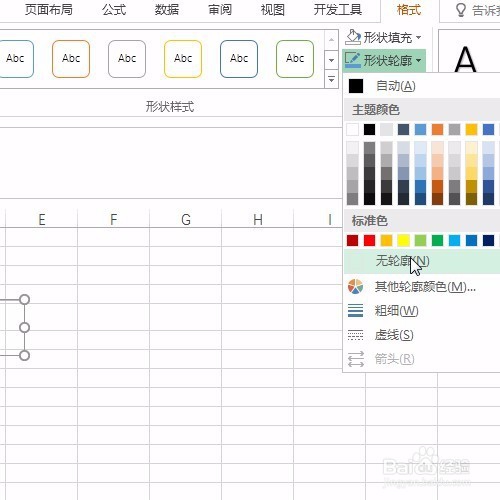The image size is (500, 500).
Task: Click the shape outline pencil icon
Action: [x=353, y=60]
